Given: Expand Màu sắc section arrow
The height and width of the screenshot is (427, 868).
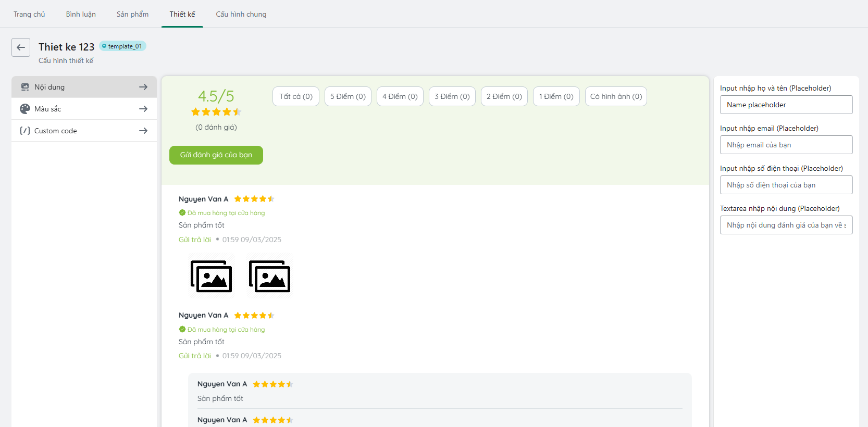Looking at the screenshot, I should pyautogui.click(x=143, y=109).
